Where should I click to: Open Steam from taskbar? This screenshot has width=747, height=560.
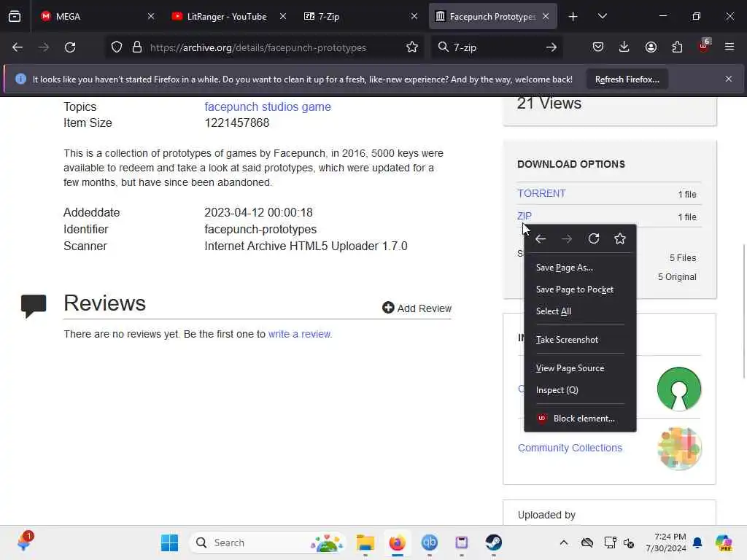tap(494, 542)
